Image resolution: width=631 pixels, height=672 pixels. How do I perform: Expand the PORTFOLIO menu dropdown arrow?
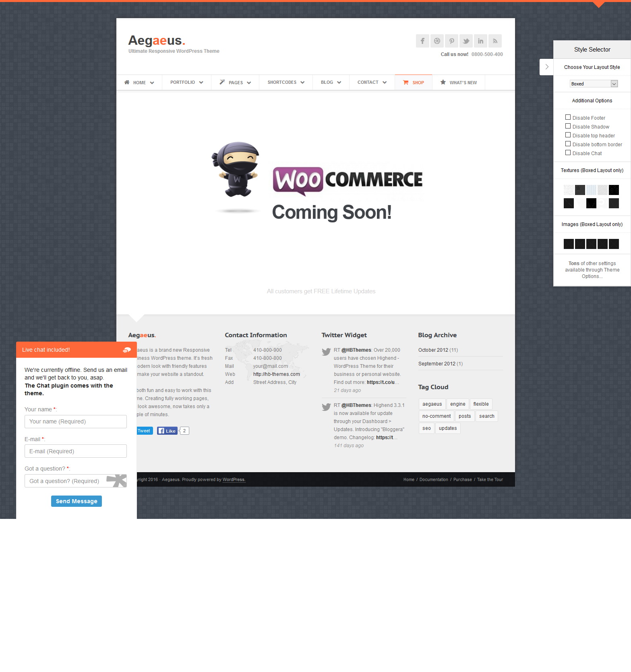pyautogui.click(x=201, y=83)
